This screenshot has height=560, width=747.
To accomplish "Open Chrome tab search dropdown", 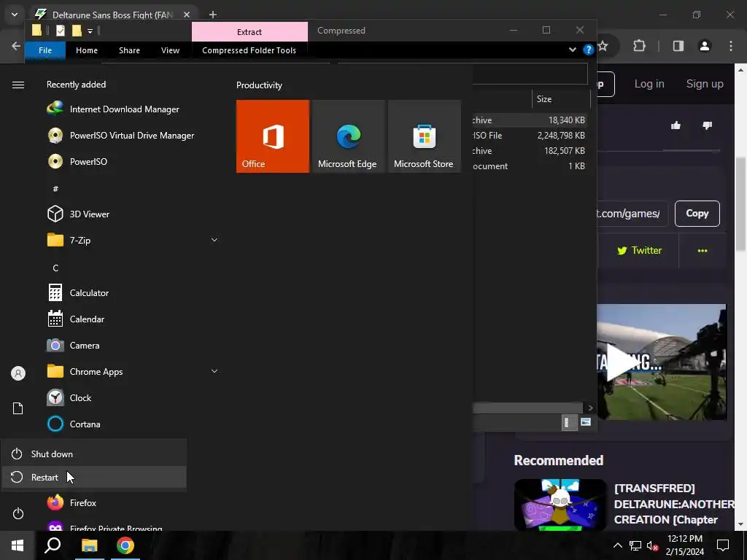I will [15, 15].
